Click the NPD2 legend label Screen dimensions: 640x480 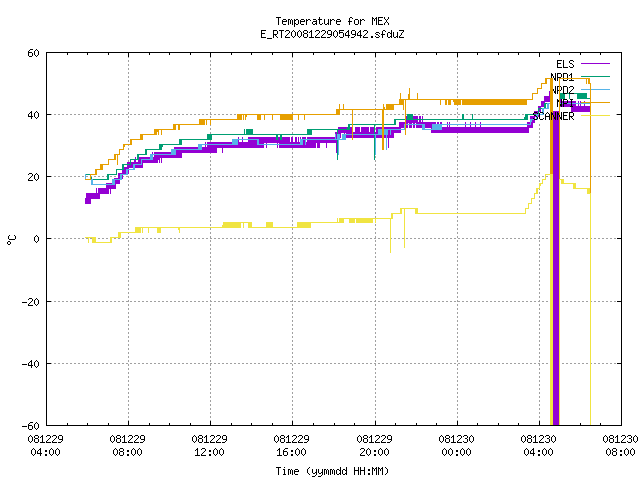[563, 90]
